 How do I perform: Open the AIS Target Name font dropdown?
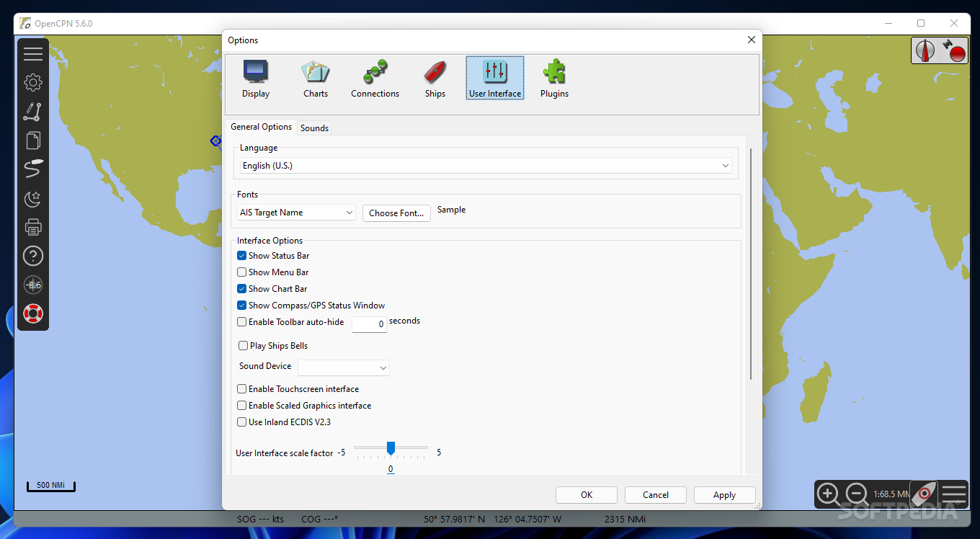(x=297, y=213)
